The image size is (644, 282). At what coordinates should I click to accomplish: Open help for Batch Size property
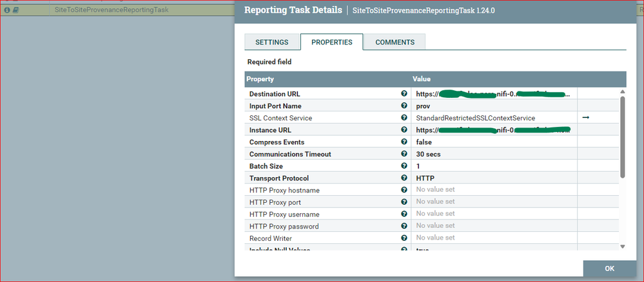click(x=404, y=166)
